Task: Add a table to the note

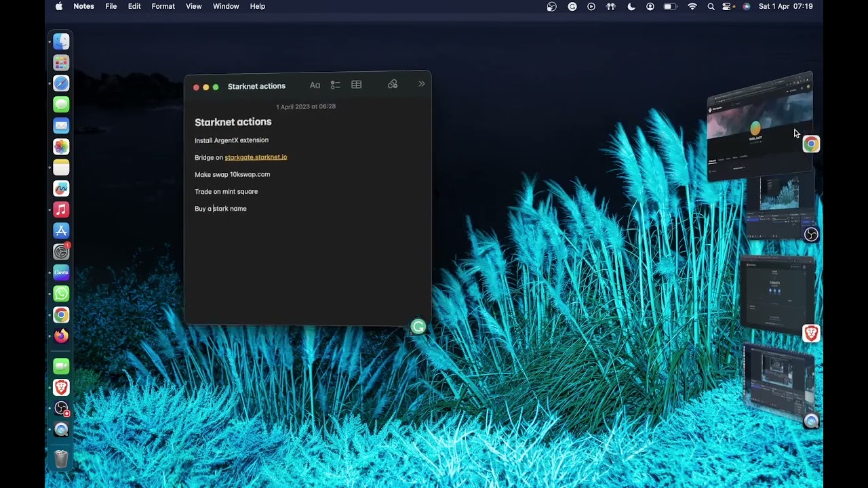Action: 356,85
